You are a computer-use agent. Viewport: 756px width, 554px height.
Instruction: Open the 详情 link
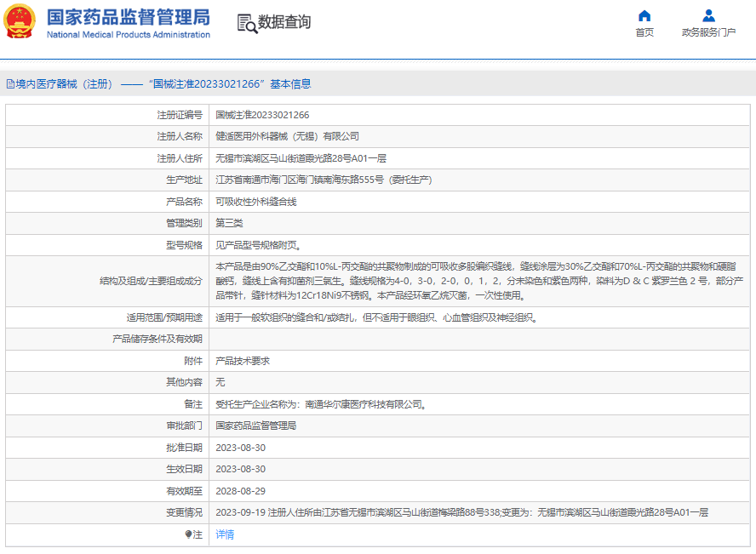(225, 534)
